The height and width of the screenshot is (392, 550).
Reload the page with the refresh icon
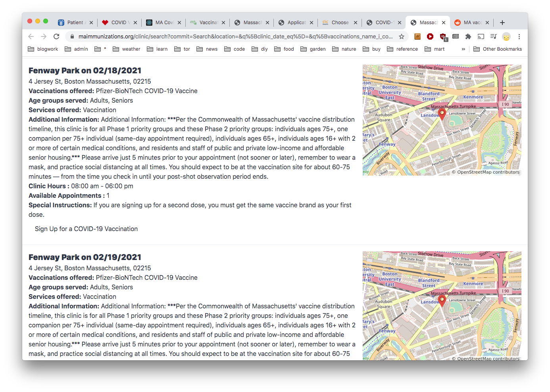pyautogui.click(x=56, y=36)
